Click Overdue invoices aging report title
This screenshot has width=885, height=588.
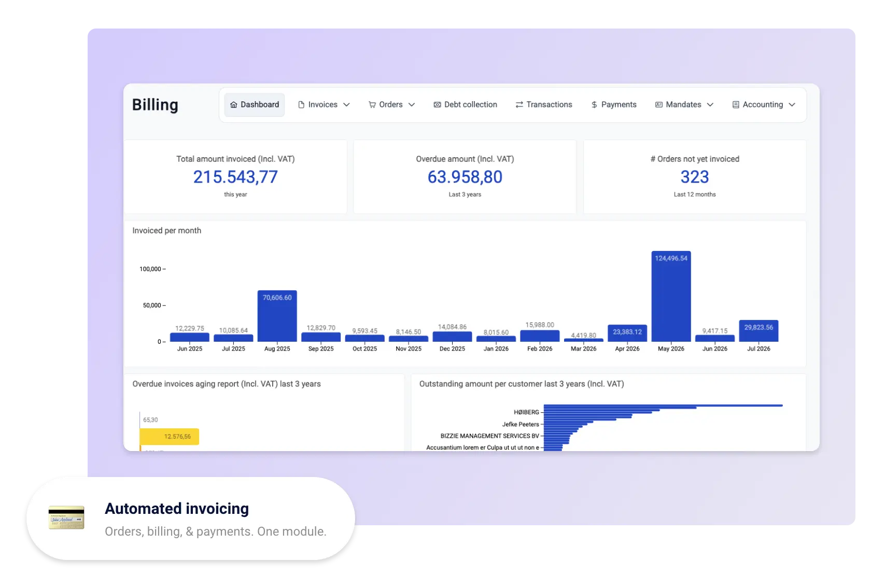(x=227, y=384)
